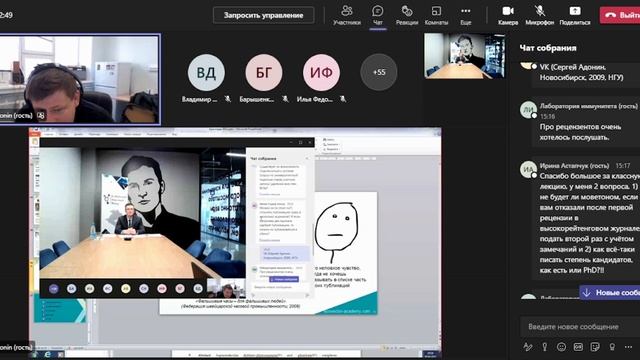Open the Еще more actions menu
The height and width of the screenshot is (360, 640).
pos(465,15)
